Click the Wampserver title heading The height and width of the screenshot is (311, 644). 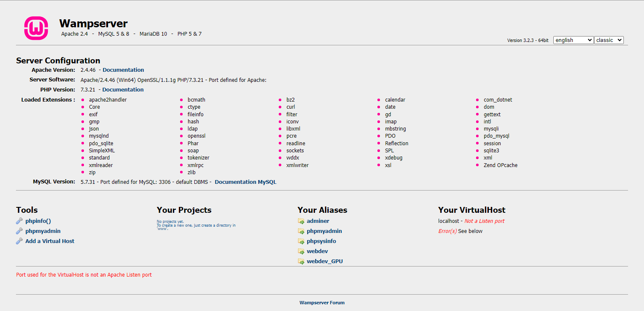[93, 24]
